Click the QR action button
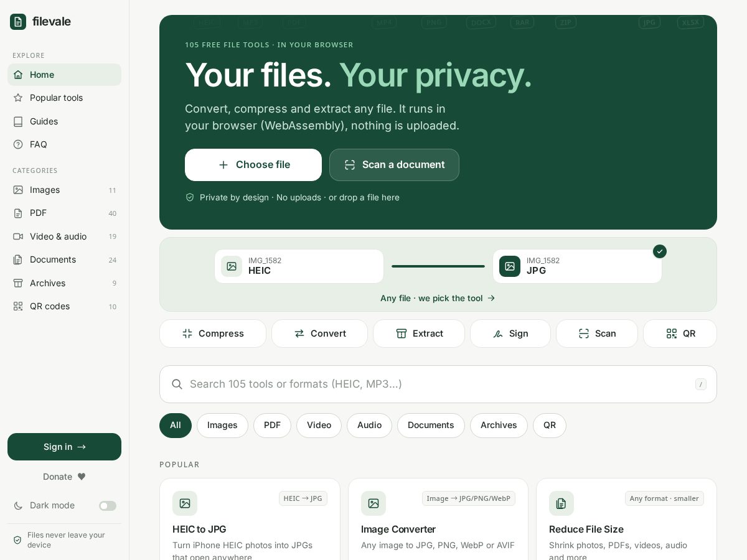This screenshot has height=560, width=747. pyautogui.click(x=680, y=334)
